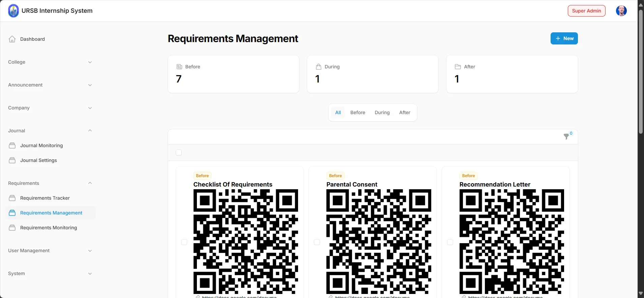Click the After count card
Viewport: 644px width, 298px height.
click(x=512, y=74)
